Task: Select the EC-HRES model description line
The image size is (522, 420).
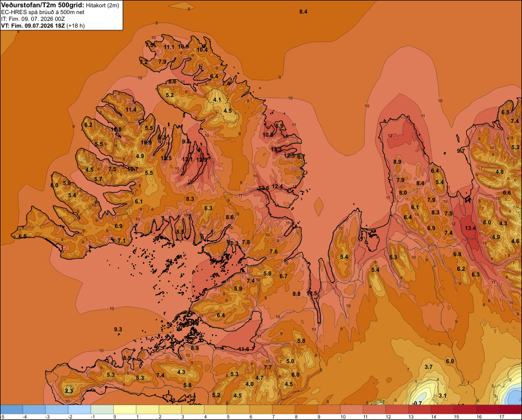Action: [43, 12]
